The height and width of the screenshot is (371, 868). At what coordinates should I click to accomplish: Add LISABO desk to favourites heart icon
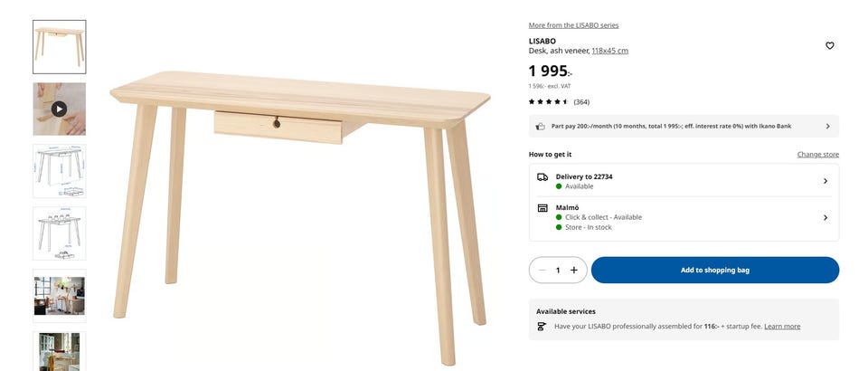point(829,46)
